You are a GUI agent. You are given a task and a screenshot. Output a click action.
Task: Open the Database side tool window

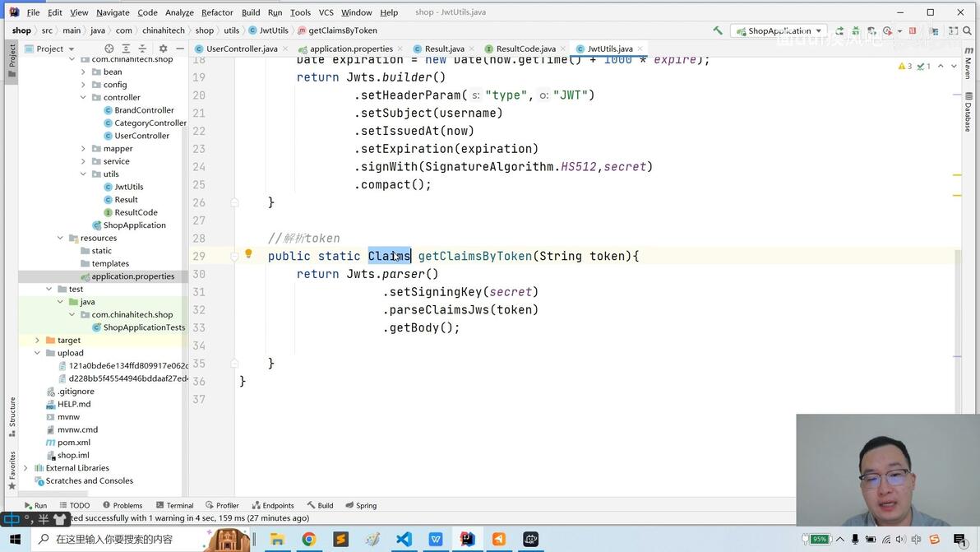pos(968,111)
